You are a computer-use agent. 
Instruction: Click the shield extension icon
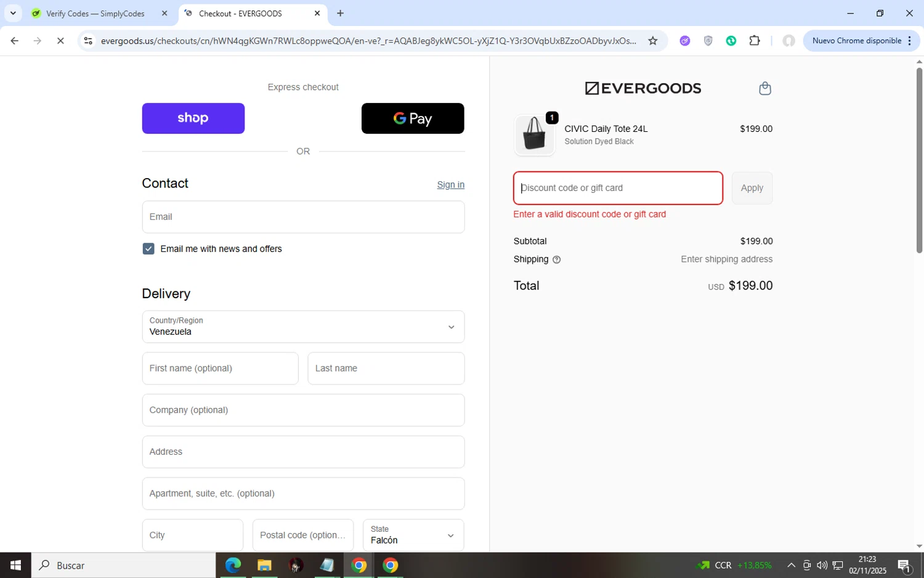click(x=708, y=41)
